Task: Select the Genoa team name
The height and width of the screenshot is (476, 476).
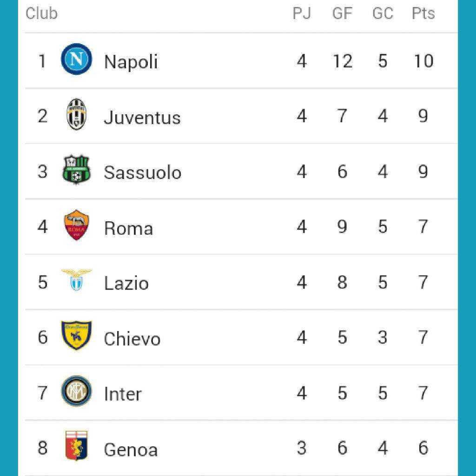Action: point(131,450)
